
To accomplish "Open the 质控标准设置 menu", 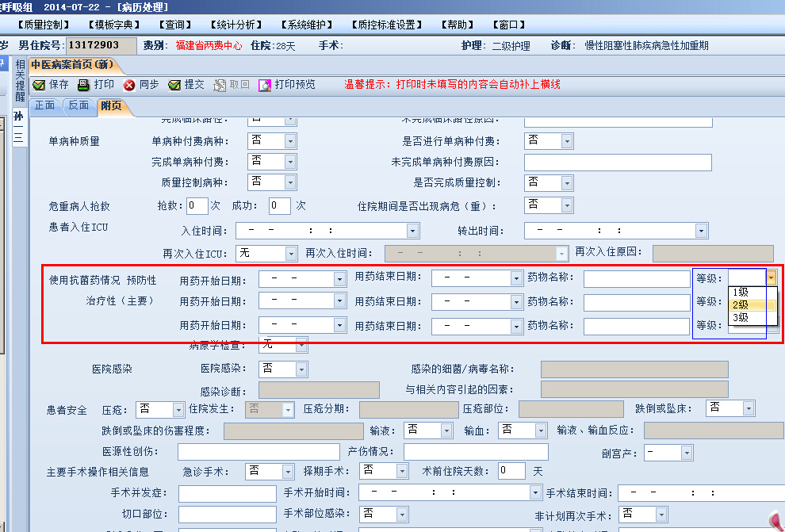I will [386, 25].
